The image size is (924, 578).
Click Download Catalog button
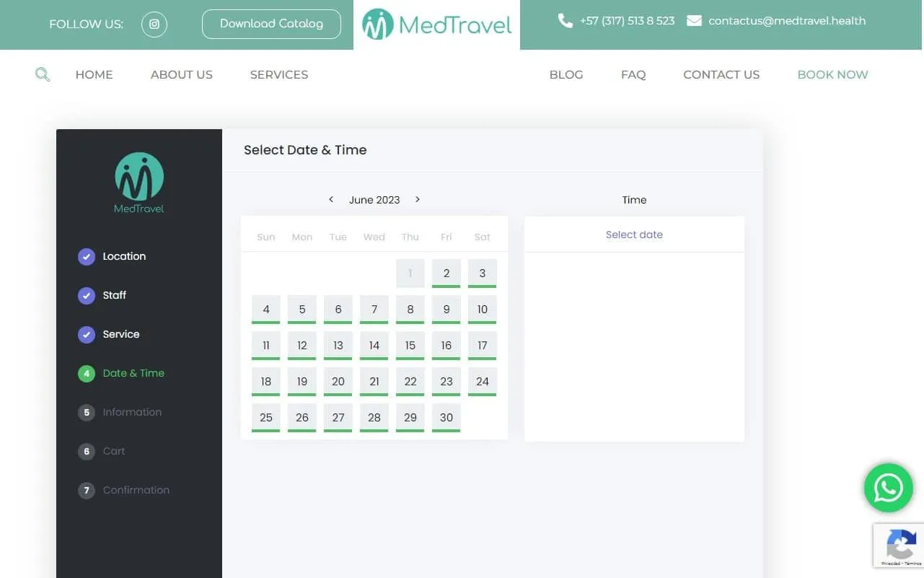coord(271,24)
